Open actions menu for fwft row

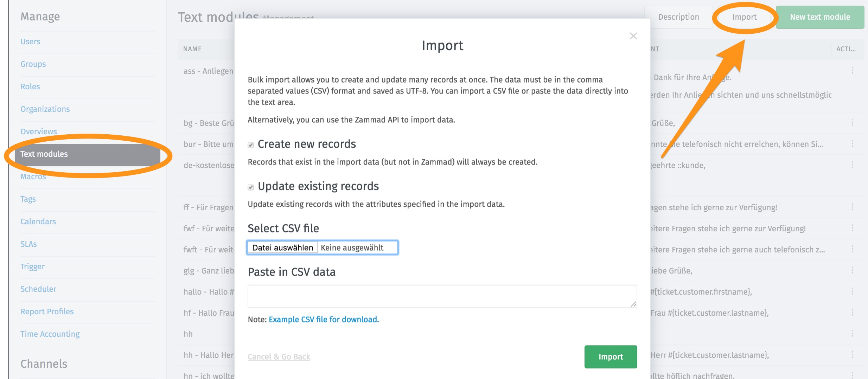tap(852, 249)
